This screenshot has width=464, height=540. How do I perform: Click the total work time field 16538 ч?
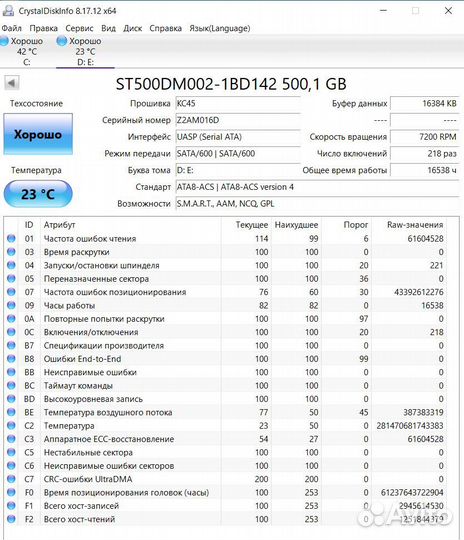(424, 170)
